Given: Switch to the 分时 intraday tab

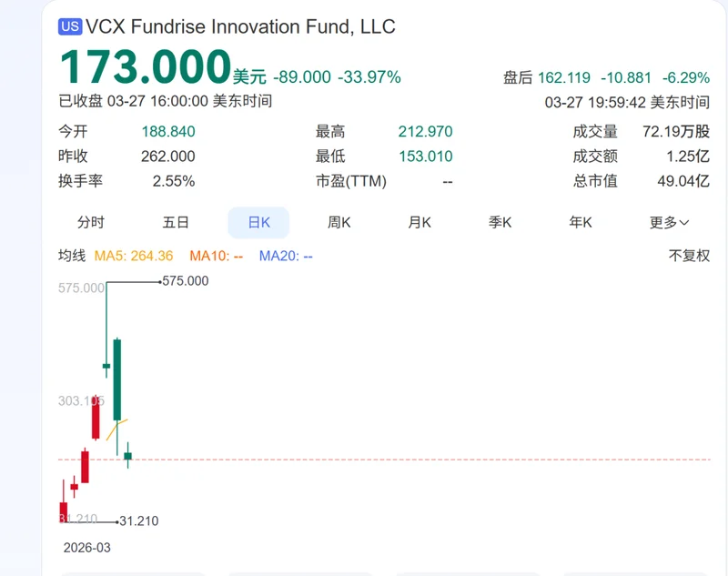Looking at the screenshot, I should click(91, 222).
